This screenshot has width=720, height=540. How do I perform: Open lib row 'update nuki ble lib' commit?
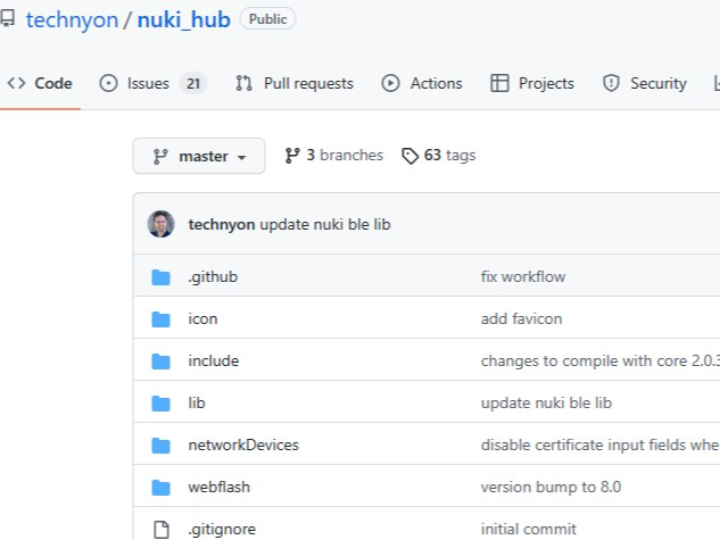coord(546,403)
